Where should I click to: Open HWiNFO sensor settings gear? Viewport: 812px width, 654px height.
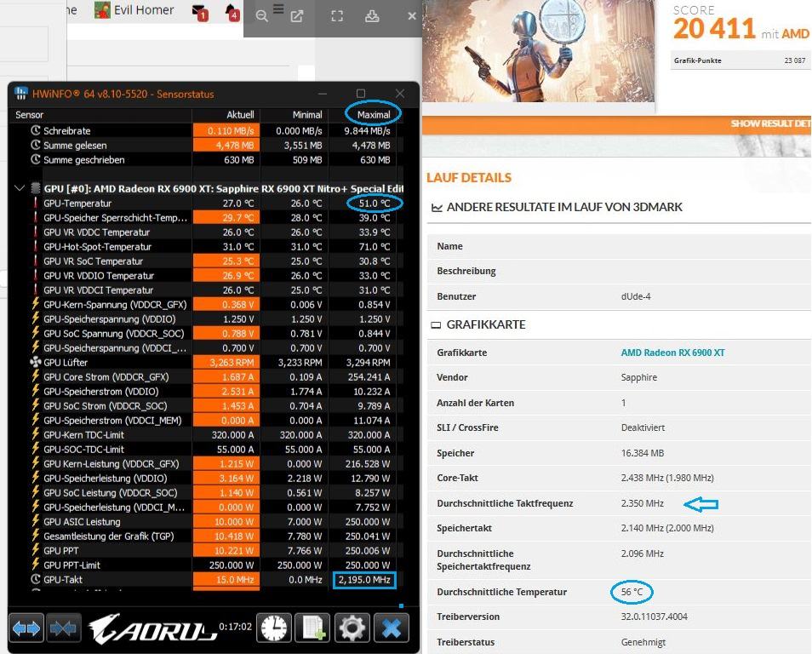point(352,628)
